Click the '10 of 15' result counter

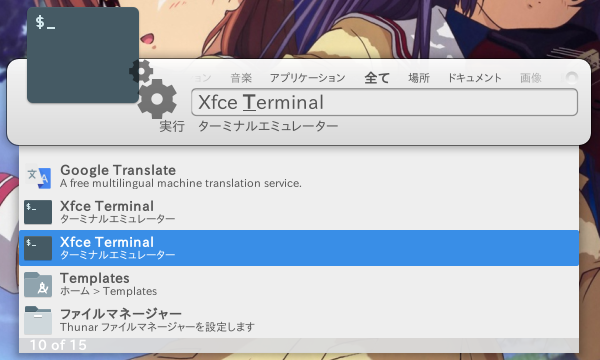click(x=58, y=345)
